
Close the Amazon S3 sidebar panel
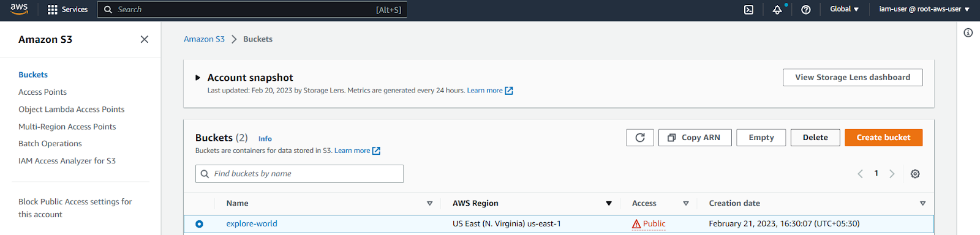click(x=145, y=39)
